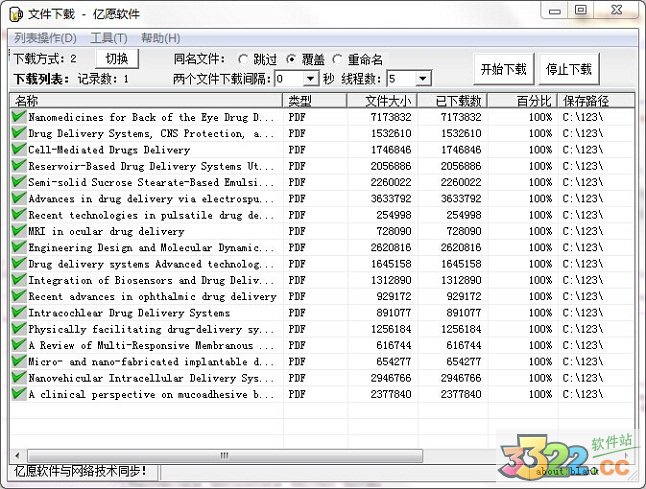The width and height of the screenshot is (646, 489).
Task: Open the 列表操作(D) menu
Action: click(45, 38)
